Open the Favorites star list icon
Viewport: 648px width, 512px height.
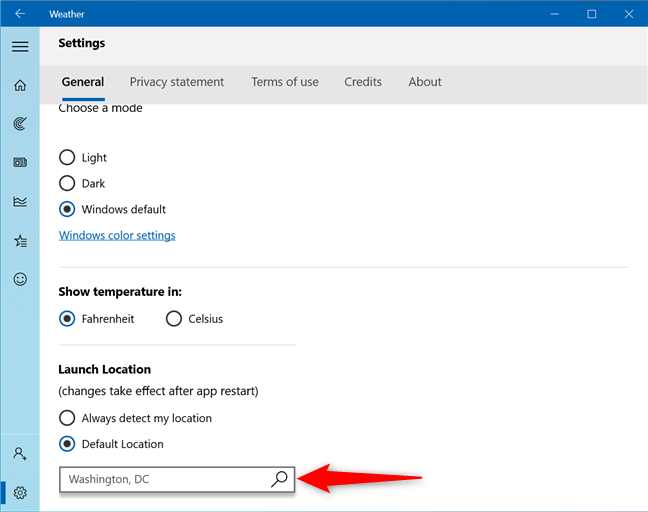click(x=20, y=240)
